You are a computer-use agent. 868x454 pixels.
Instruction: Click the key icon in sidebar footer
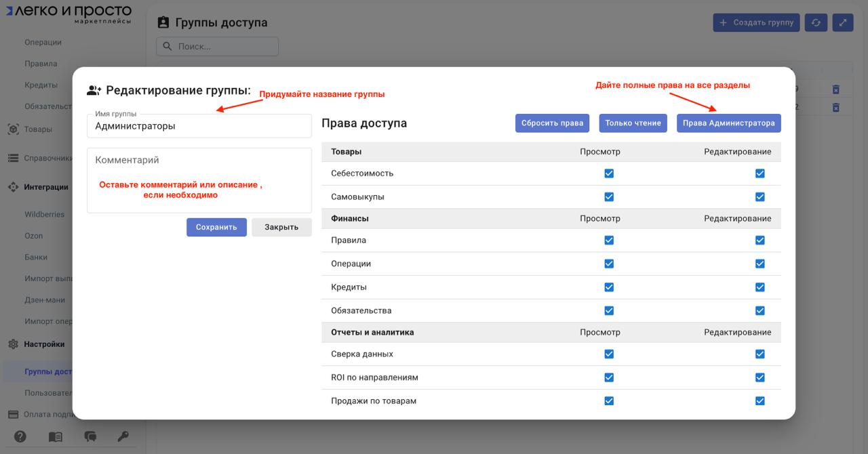pos(123,436)
